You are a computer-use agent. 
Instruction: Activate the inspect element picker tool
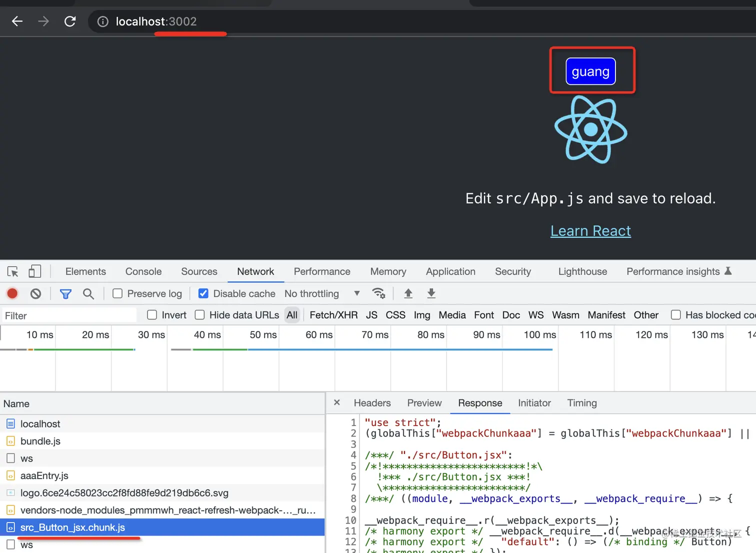click(x=13, y=271)
